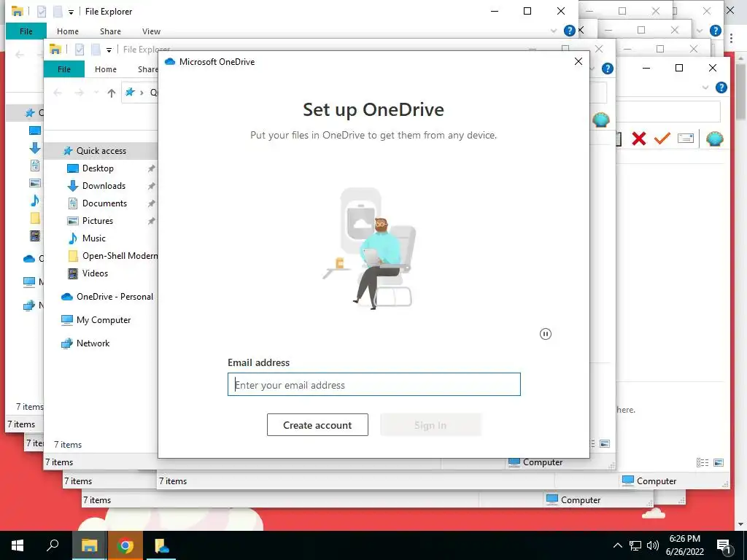Open Documents in the Quick access list
747x560 pixels.
coord(104,203)
